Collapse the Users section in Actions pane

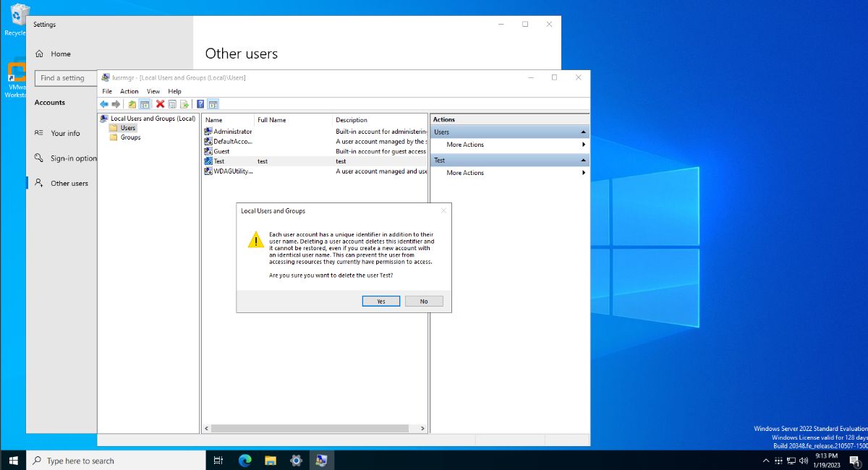point(583,131)
